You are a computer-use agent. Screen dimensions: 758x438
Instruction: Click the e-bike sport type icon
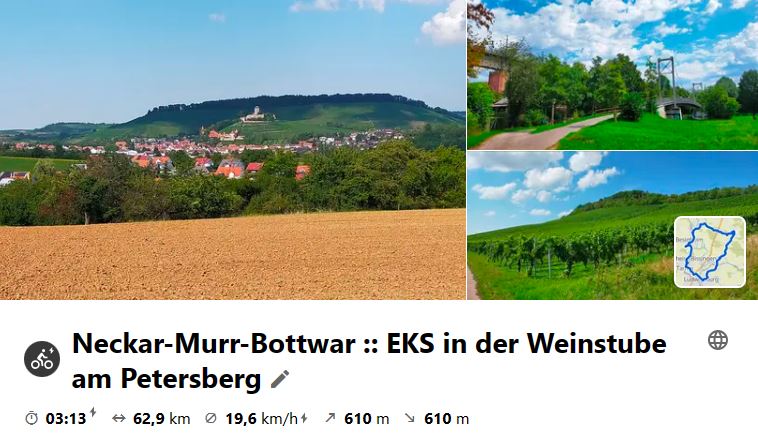[42, 359]
